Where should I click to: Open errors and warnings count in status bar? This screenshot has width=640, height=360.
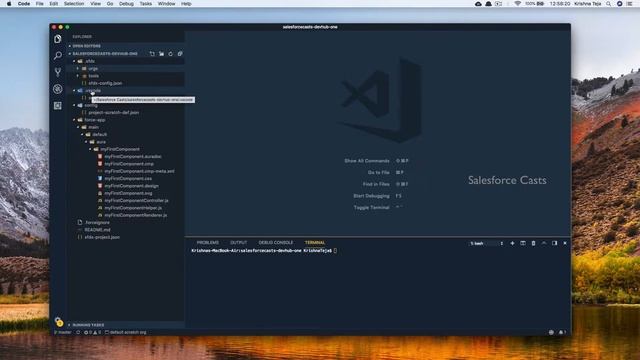tap(92, 332)
